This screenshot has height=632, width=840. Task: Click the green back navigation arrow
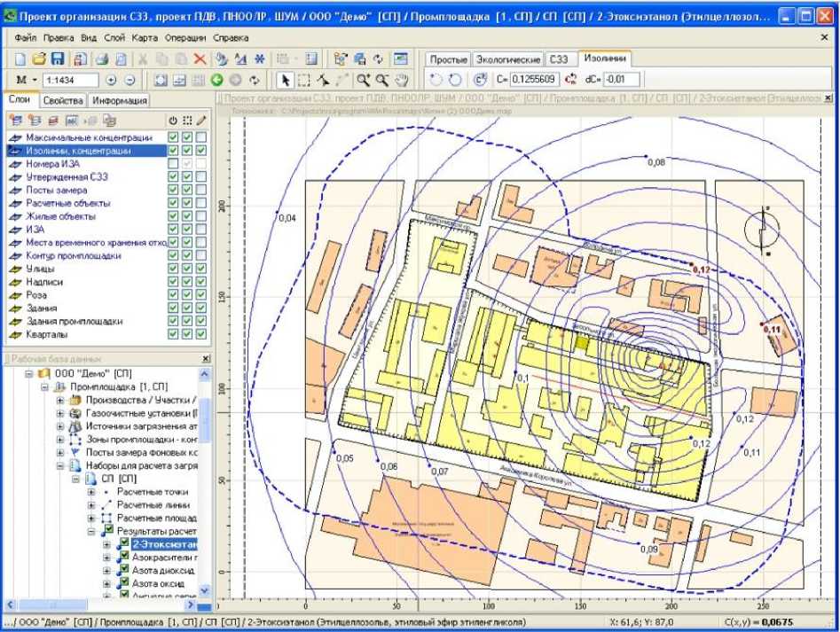pos(217,80)
